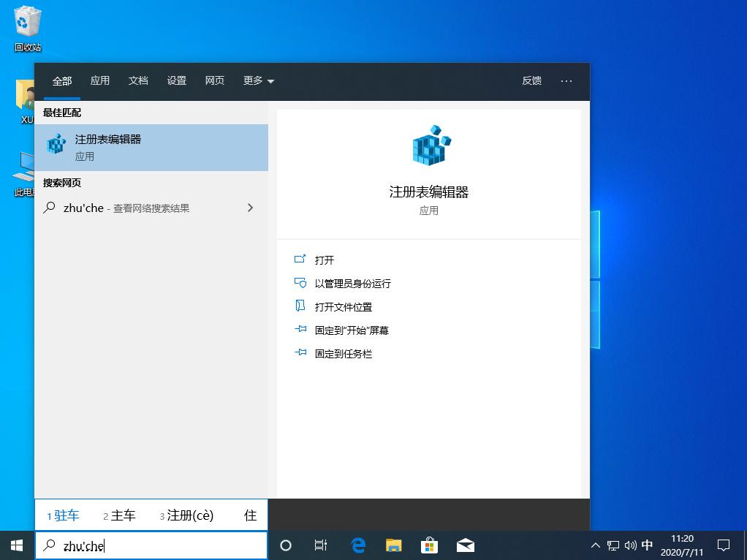打开任务栏上的 Microsoft Store 图标
Image resolution: width=747 pixels, height=560 pixels.
click(x=429, y=545)
